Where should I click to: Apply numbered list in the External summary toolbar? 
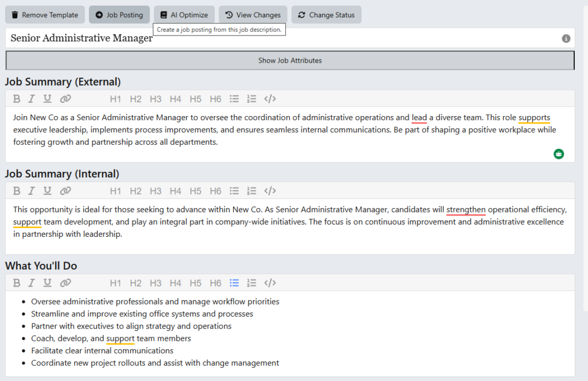[252, 98]
